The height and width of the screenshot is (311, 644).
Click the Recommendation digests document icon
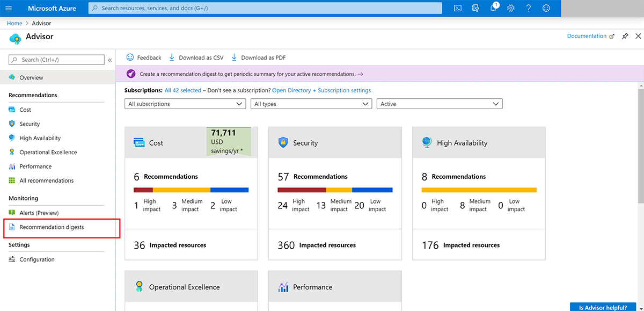[12, 227]
